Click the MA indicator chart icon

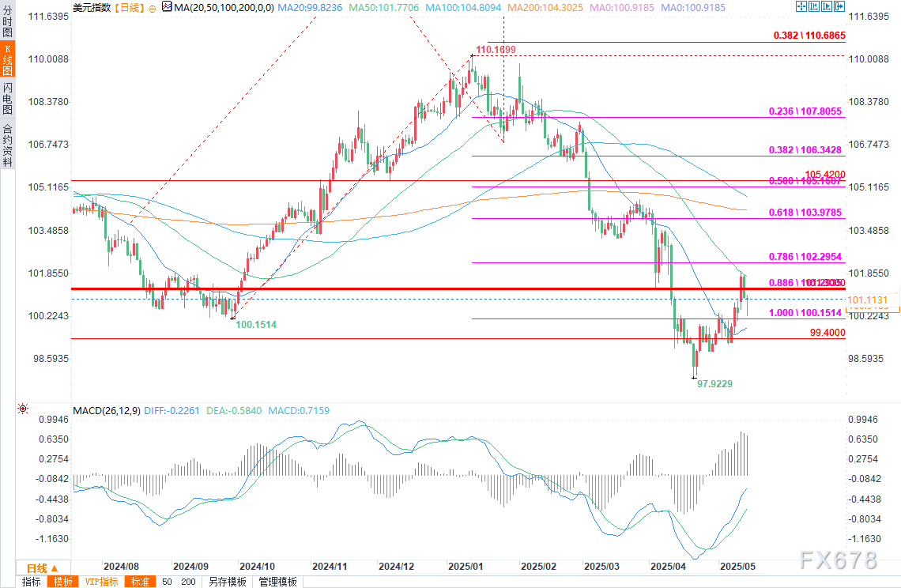point(167,7)
